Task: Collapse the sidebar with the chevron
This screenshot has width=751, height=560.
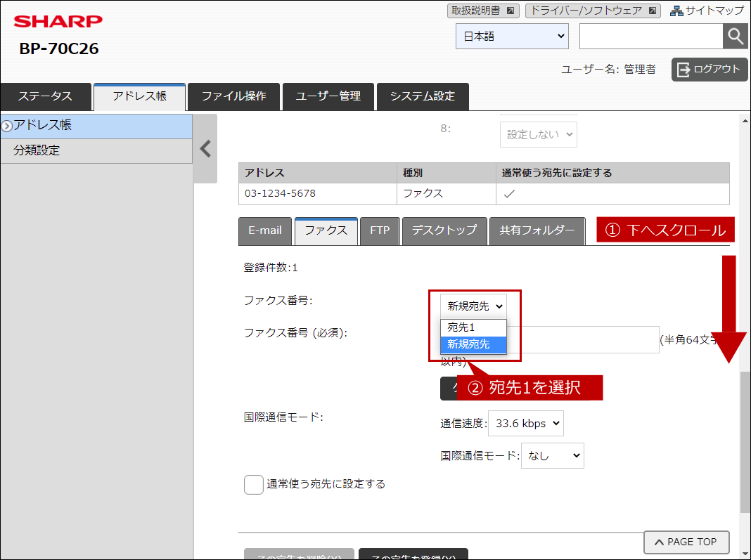Action: (205, 148)
